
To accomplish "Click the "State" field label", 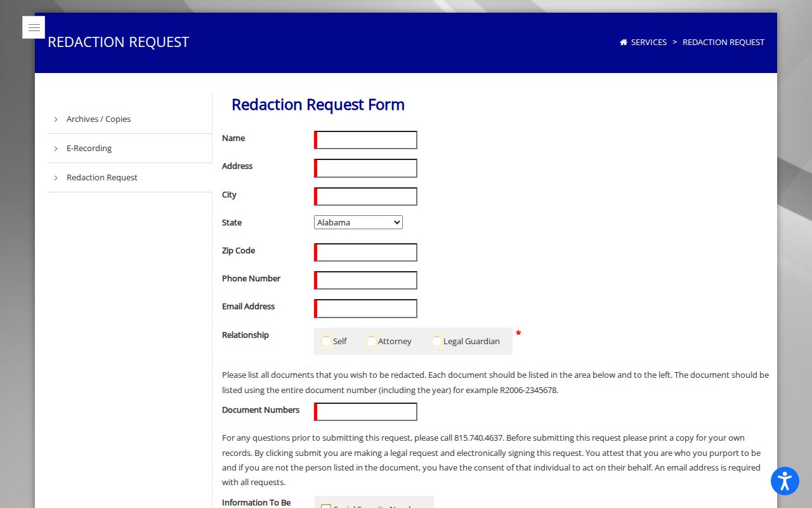I will [232, 223].
